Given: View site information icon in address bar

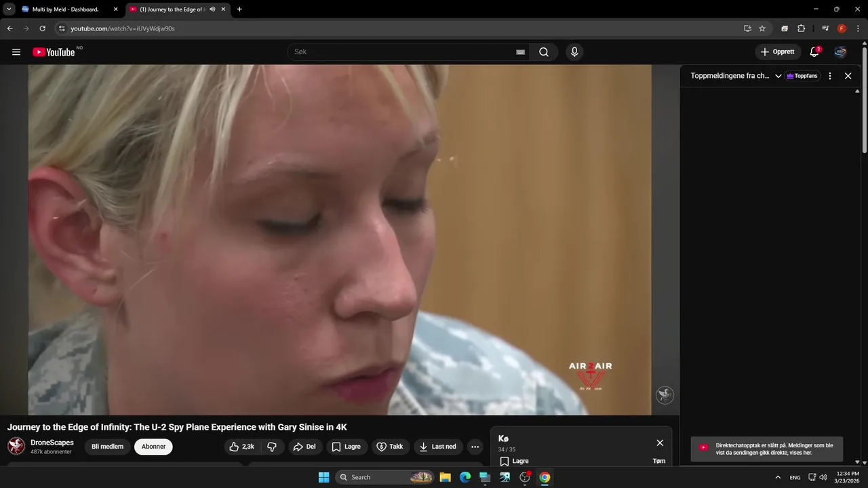Looking at the screenshot, I should 61,28.
